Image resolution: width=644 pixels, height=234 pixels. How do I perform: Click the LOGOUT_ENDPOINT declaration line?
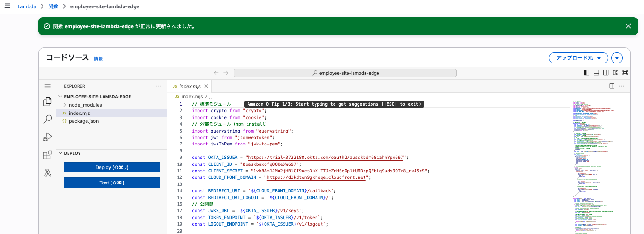pyautogui.click(x=260, y=224)
